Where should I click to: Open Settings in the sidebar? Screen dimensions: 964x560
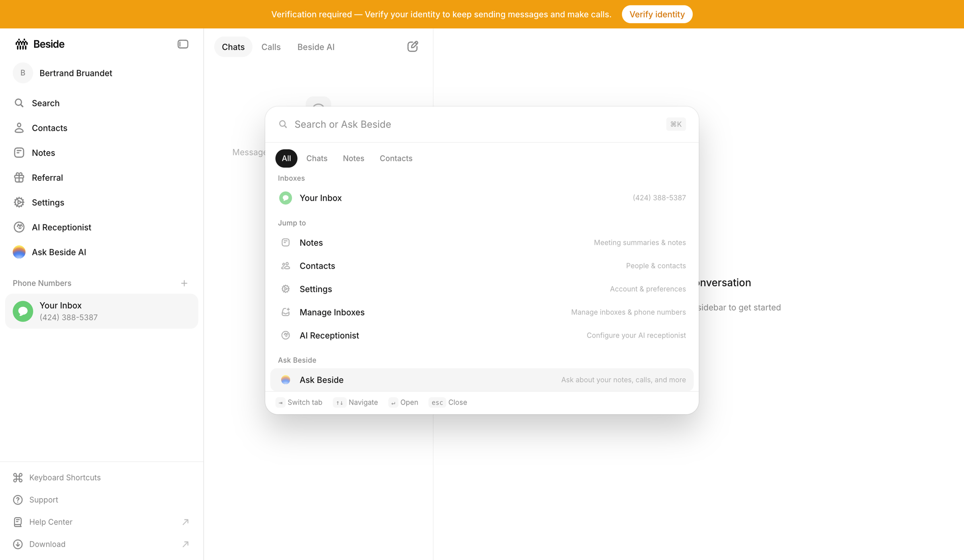102,203
